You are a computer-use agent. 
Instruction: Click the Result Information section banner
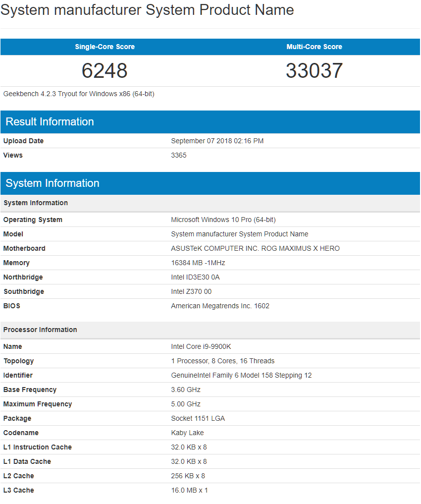coord(50,121)
